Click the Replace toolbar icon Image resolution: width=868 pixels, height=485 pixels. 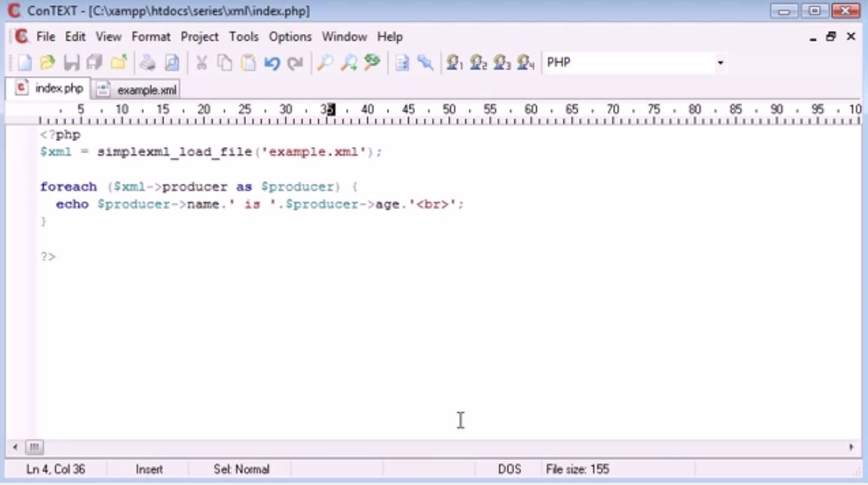tap(372, 63)
